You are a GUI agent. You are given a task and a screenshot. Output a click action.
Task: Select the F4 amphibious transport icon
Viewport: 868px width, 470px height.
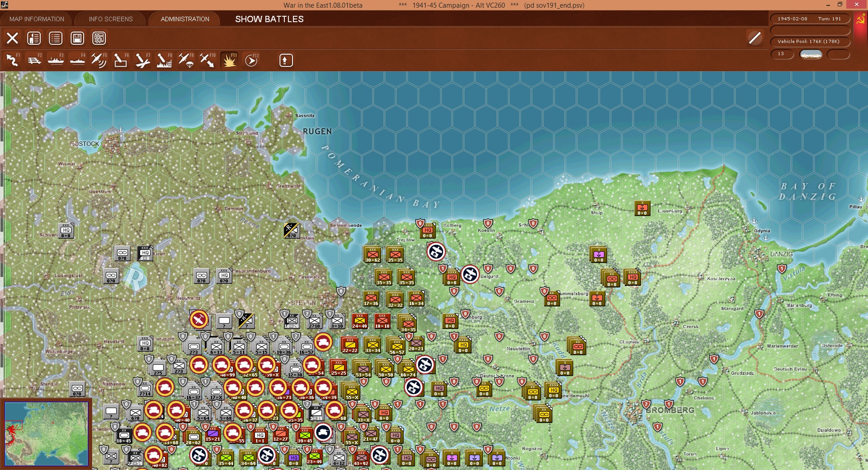coord(77,60)
